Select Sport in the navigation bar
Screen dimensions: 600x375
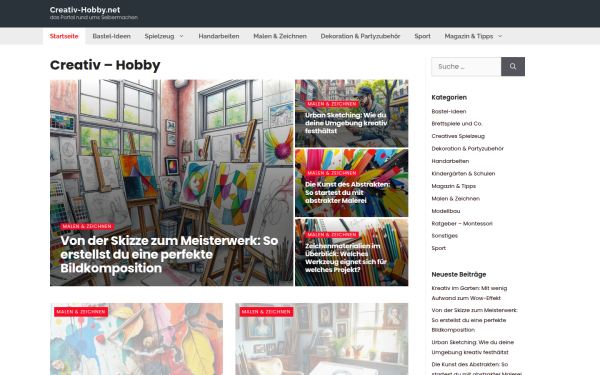point(422,36)
